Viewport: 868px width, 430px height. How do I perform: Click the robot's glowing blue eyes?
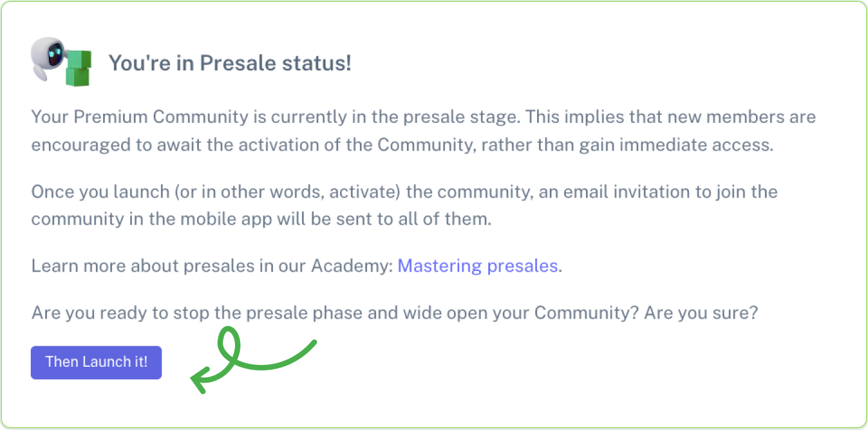point(57,52)
